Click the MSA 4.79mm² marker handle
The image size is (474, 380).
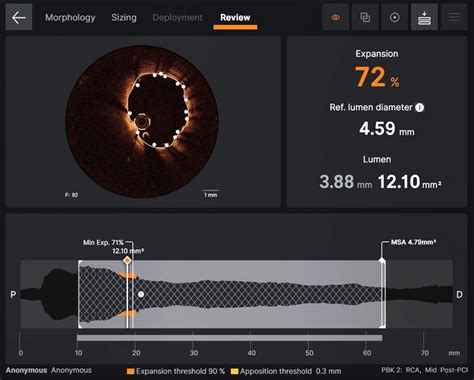point(382,260)
